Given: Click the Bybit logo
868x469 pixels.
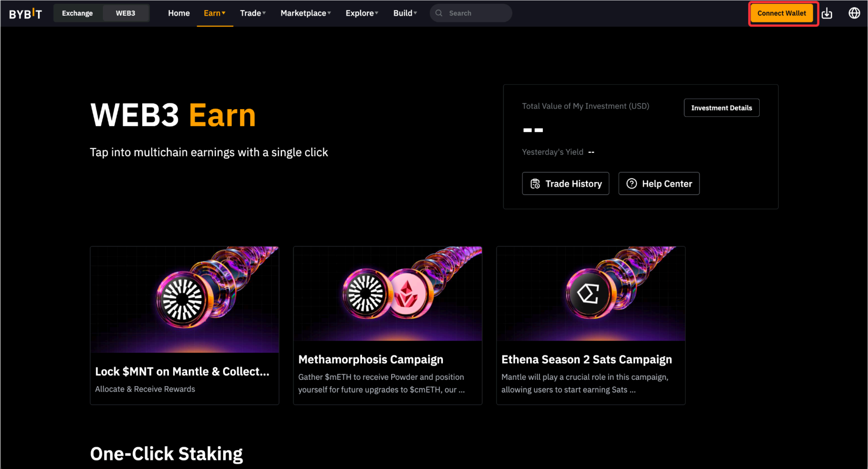Looking at the screenshot, I should tap(25, 13).
